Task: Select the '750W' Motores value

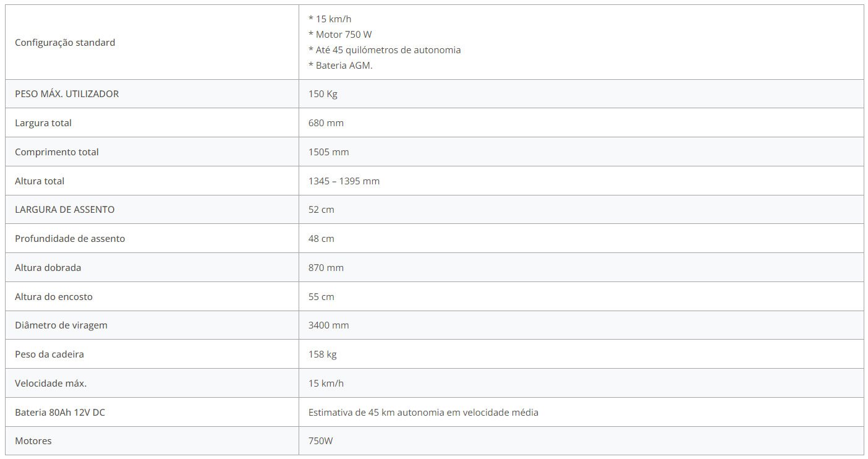Action: pos(321,441)
